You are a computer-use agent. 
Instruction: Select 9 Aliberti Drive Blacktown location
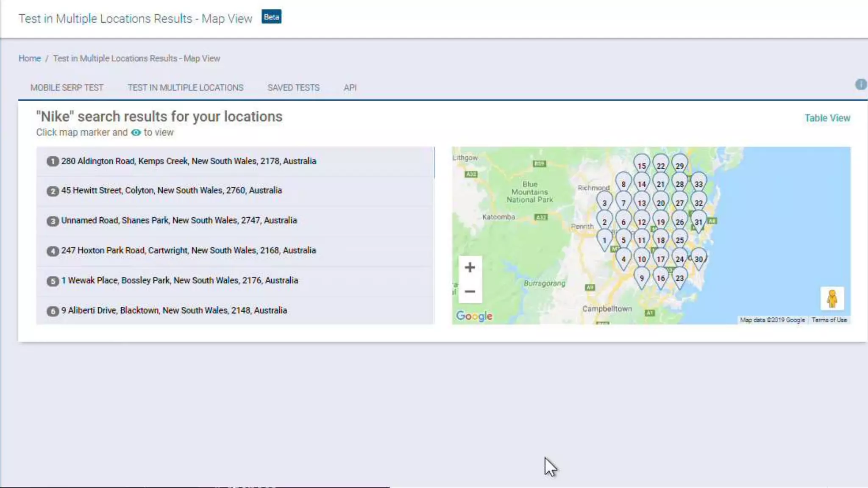click(x=174, y=311)
